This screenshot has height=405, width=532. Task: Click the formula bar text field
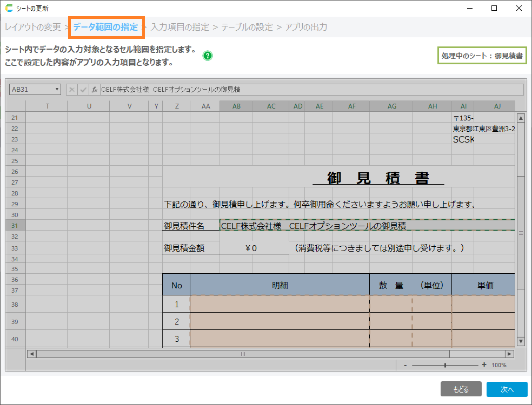point(311,90)
